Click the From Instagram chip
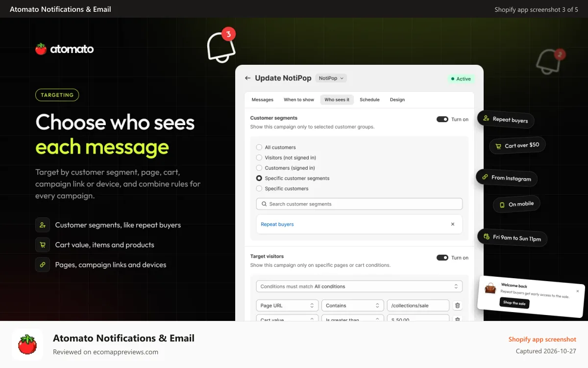This screenshot has width=588, height=368. (507, 178)
